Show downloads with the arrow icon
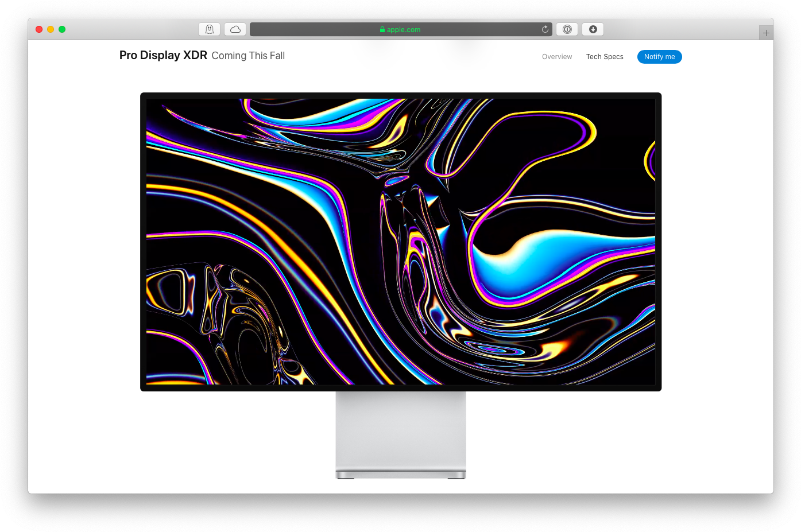 [593, 29]
